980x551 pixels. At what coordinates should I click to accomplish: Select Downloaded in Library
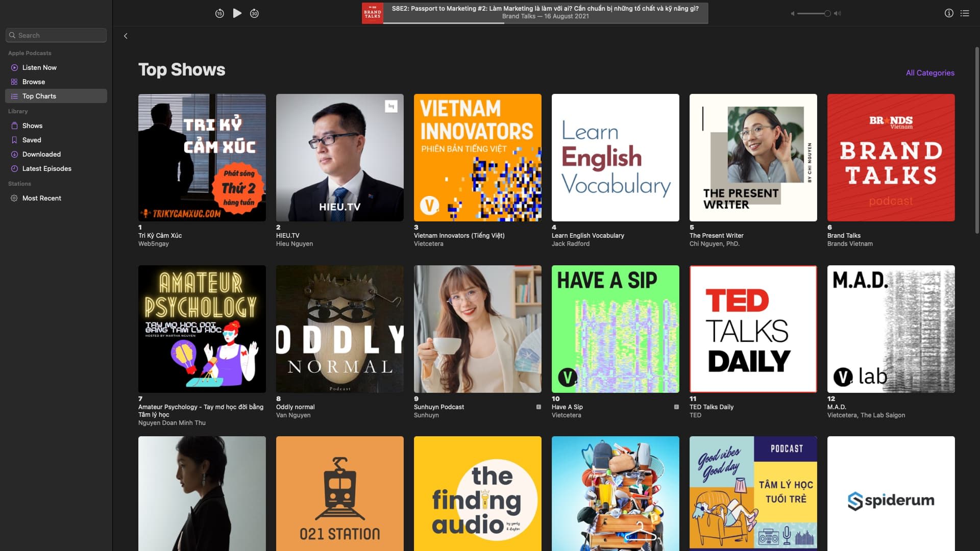[x=41, y=154]
